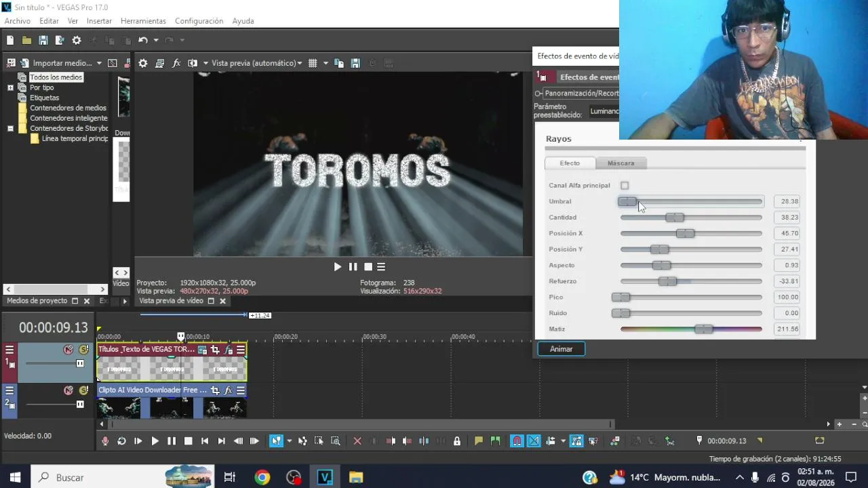
Task: Expand the Por tipo tree node
Action: (10, 87)
